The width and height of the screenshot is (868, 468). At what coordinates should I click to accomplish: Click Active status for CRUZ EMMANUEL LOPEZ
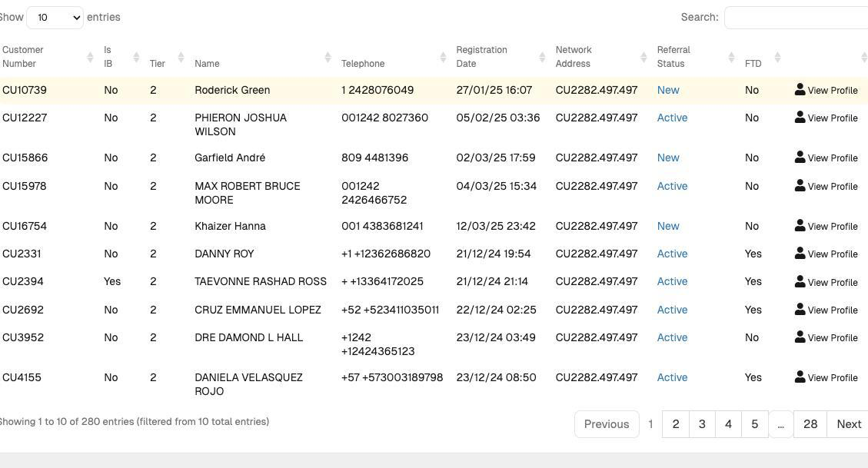point(672,310)
